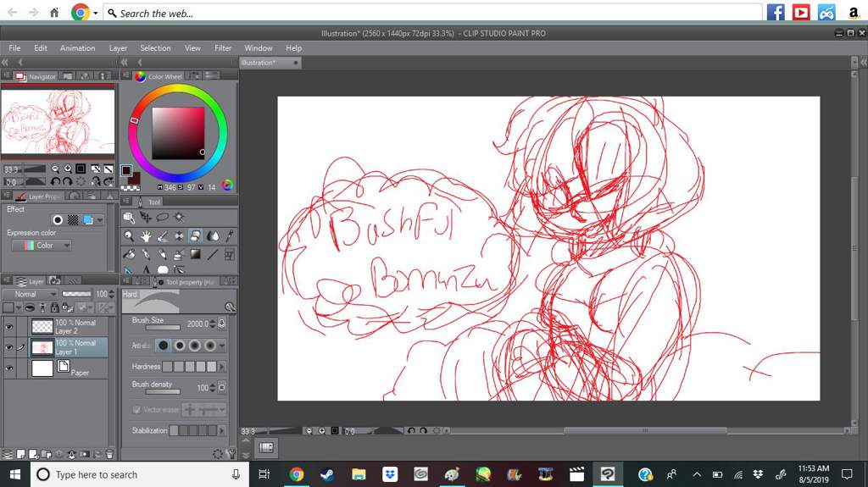Image resolution: width=868 pixels, height=487 pixels.
Task: Click Chrome icon in taskbar
Action: click(x=296, y=474)
